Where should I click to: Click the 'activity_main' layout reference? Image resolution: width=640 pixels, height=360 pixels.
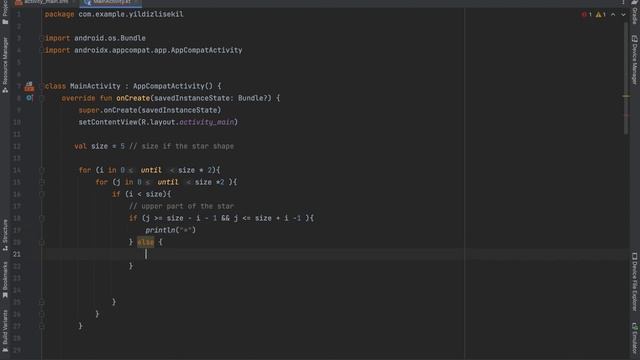tap(207, 122)
